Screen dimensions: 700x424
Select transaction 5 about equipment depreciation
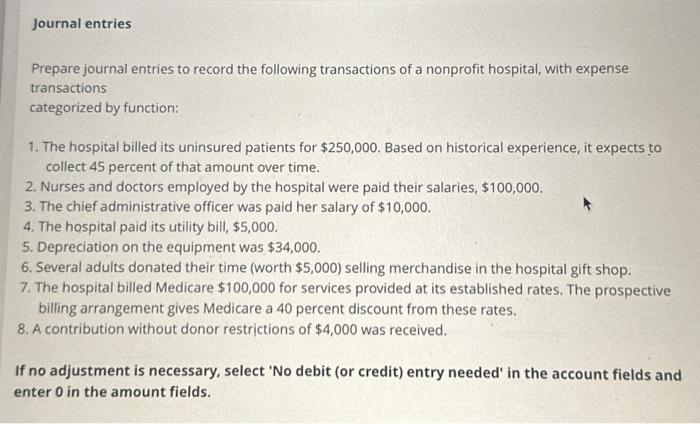[x=171, y=247]
